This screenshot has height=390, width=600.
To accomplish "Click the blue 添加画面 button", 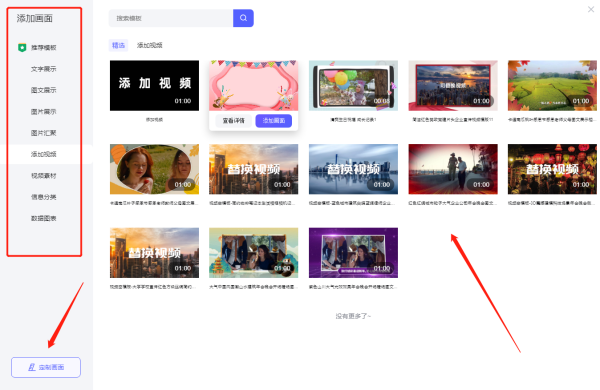I will tap(274, 121).
